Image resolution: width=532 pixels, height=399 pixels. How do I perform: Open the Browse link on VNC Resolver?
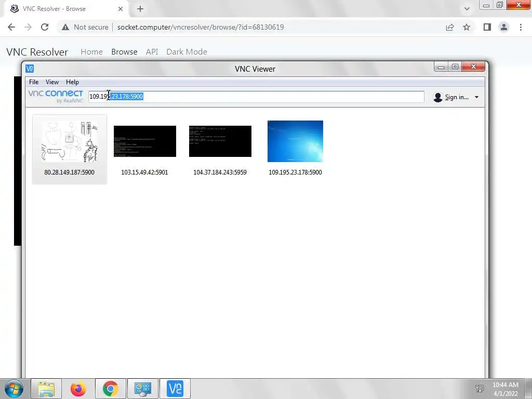coord(124,52)
